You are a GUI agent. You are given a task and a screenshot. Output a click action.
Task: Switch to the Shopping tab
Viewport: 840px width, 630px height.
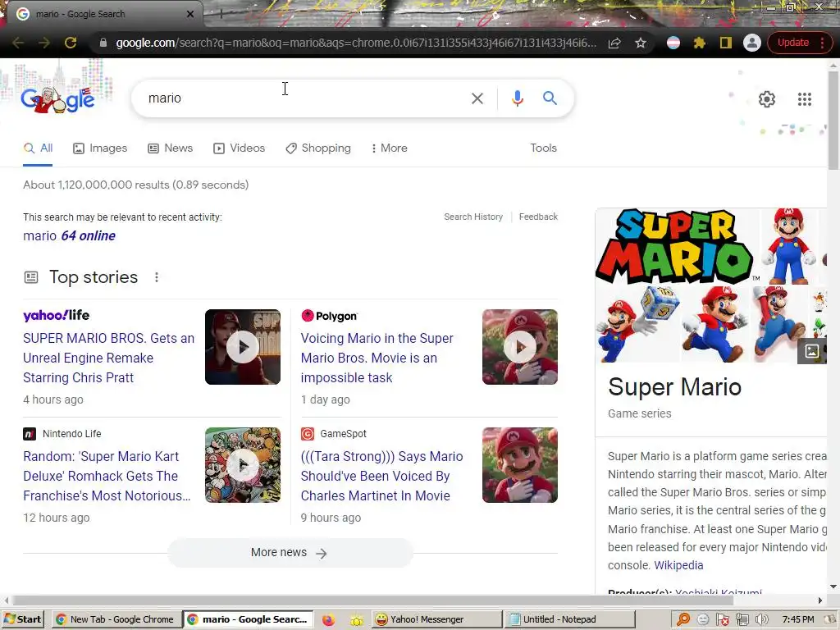318,148
